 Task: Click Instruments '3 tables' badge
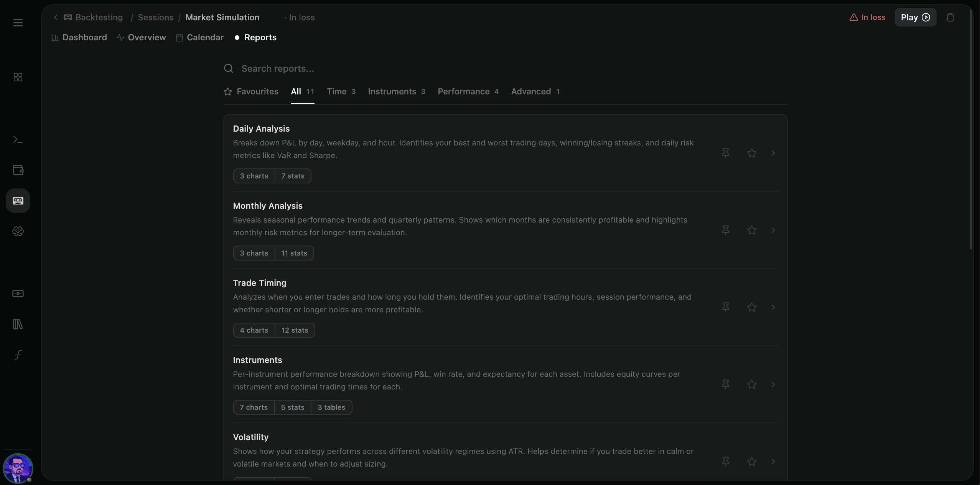pyautogui.click(x=331, y=407)
